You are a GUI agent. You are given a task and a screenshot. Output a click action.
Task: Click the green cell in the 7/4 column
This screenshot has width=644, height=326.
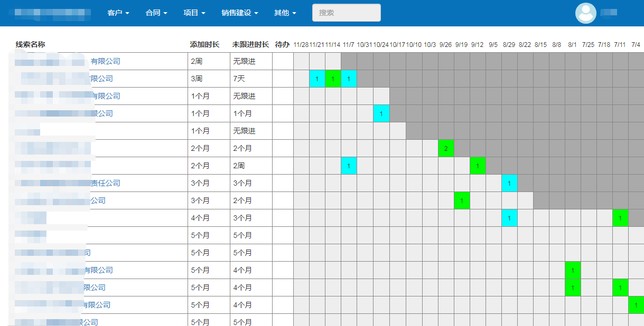[636, 305]
